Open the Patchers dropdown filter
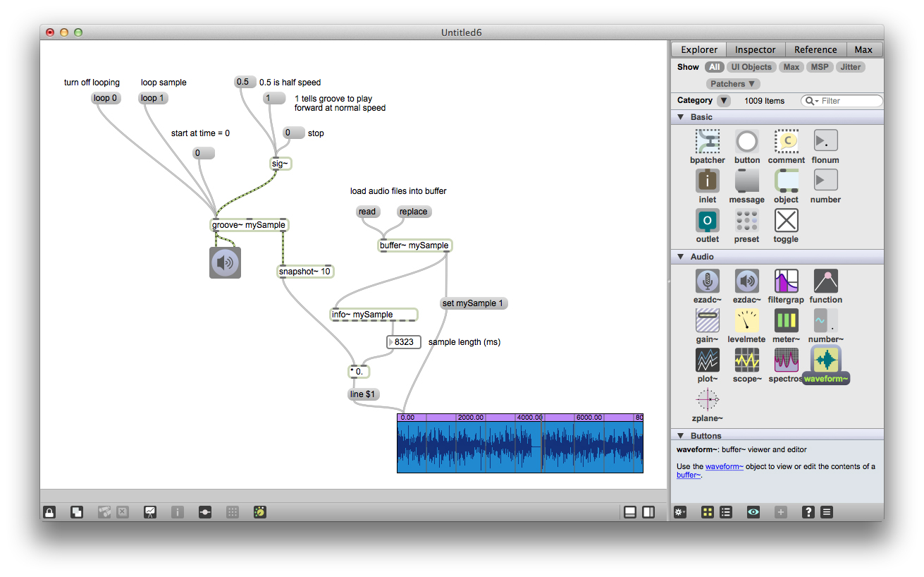This screenshot has width=924, height=577. (x=733, y=84)
